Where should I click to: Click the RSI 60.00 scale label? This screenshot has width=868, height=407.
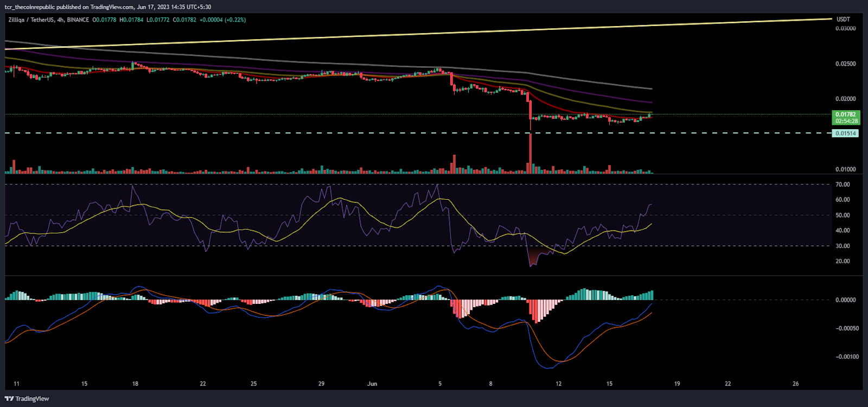point(843,200)
